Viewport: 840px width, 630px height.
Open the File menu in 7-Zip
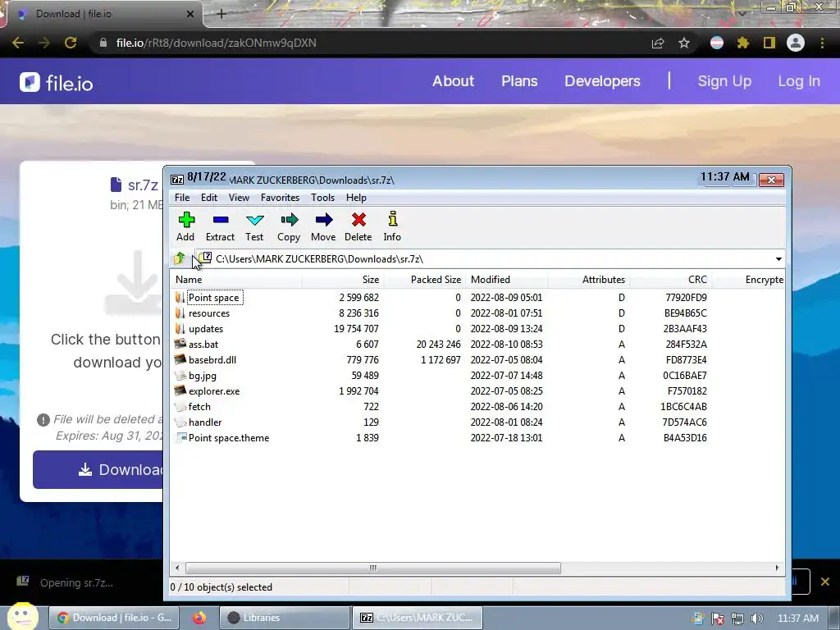coord(182,198)
